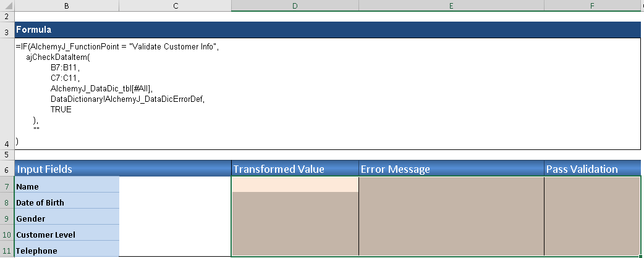The width and height of the screenshot is (644, 258).
Task: Click the Telephone label cell
Action: pyautogui.click(x=67, y=251)
